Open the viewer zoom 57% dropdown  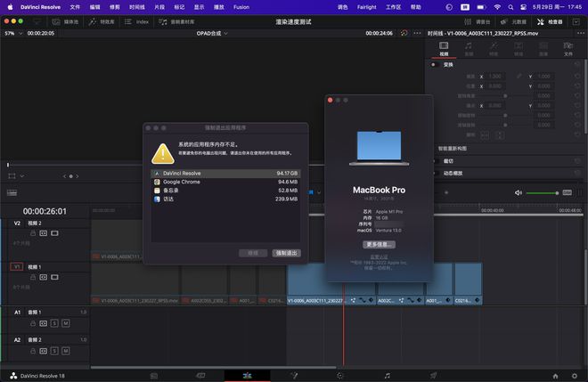[12, 33]
